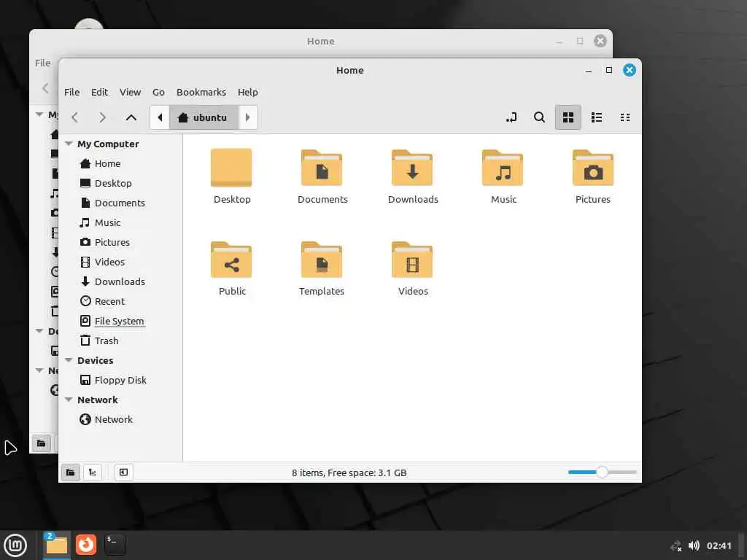Viewport: 747px width, 560px height.
Task: Click the places button in the back window
Action: pos(42,443)
